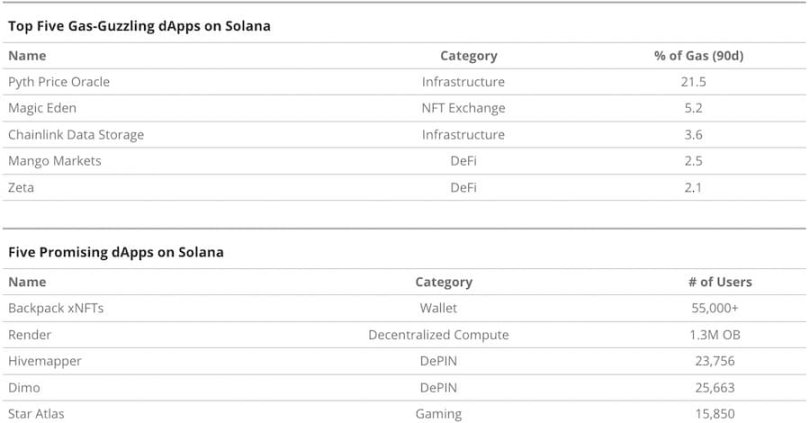The width and height of the screenshot is (810, 423).
Task: Select the Star Atlas entry
Action: pos(36,414)
